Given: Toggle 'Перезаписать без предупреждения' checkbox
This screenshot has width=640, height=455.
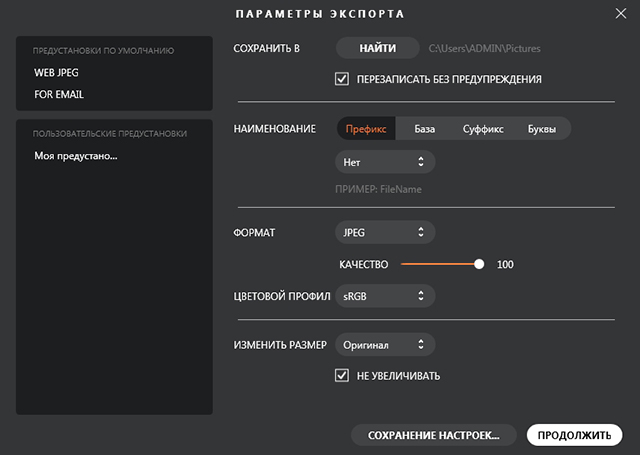Looking at the screenshot, I should [x=342, y=79].
